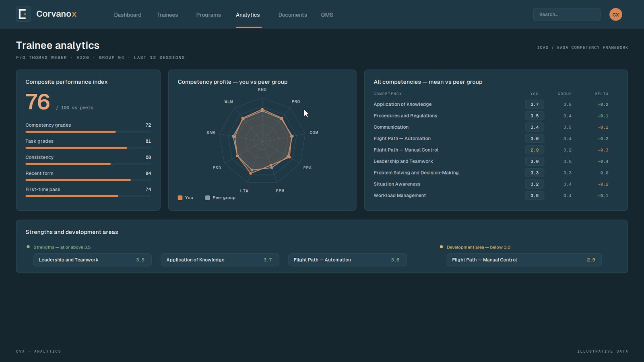Select the Leadership and Teamwork strength card
The height and width of the screenshot is (362, 644).
tap(93, 260)
